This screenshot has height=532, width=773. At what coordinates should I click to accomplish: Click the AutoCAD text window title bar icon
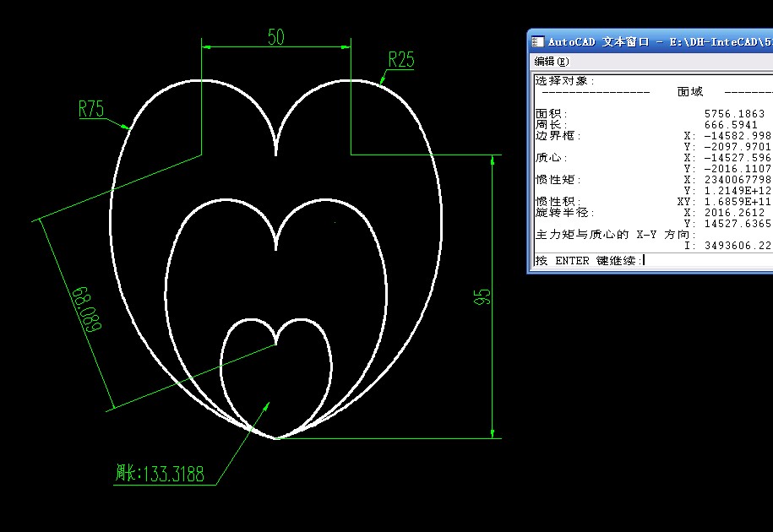538,42
